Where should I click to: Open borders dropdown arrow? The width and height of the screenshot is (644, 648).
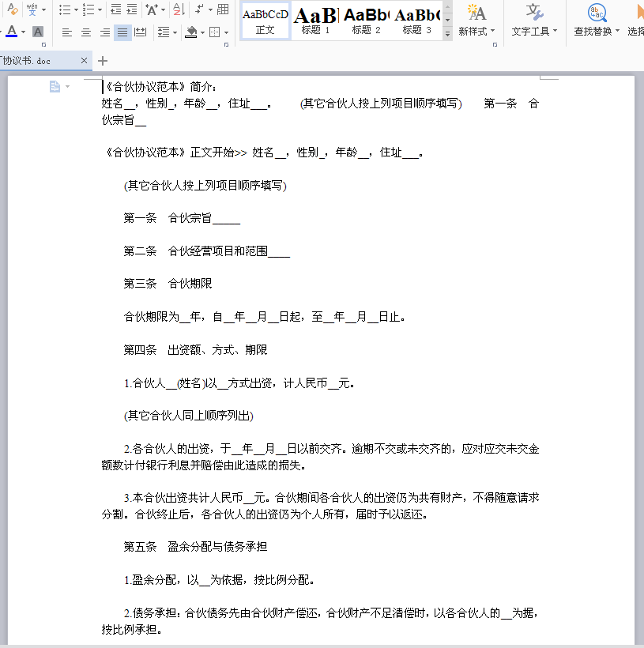point(227,32)
